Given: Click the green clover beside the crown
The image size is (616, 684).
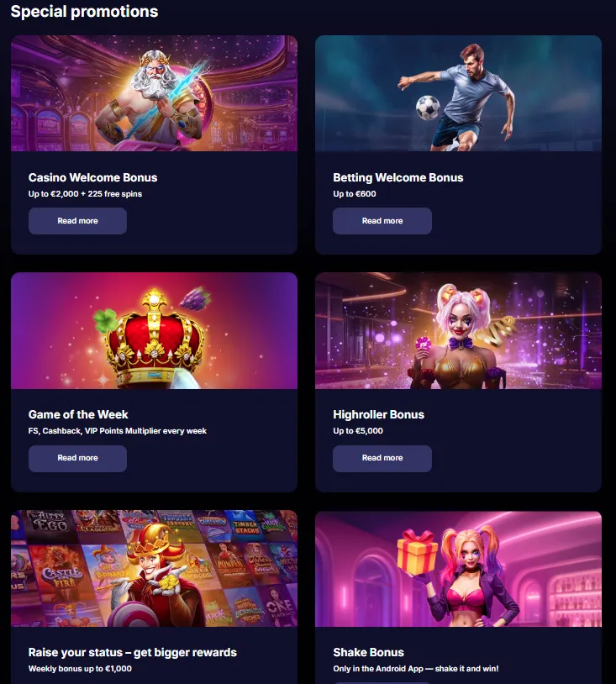Looking at the screenshot, I should pos(106,320).
